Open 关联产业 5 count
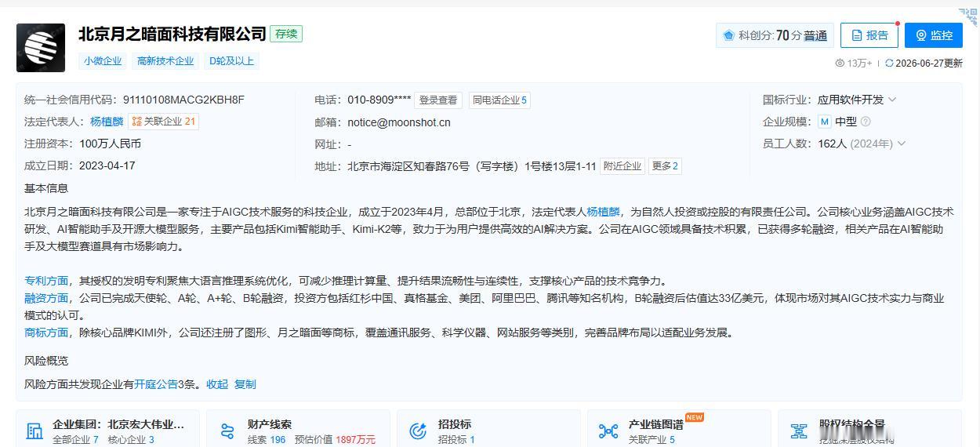980x447 pixels. pos(652,439)
